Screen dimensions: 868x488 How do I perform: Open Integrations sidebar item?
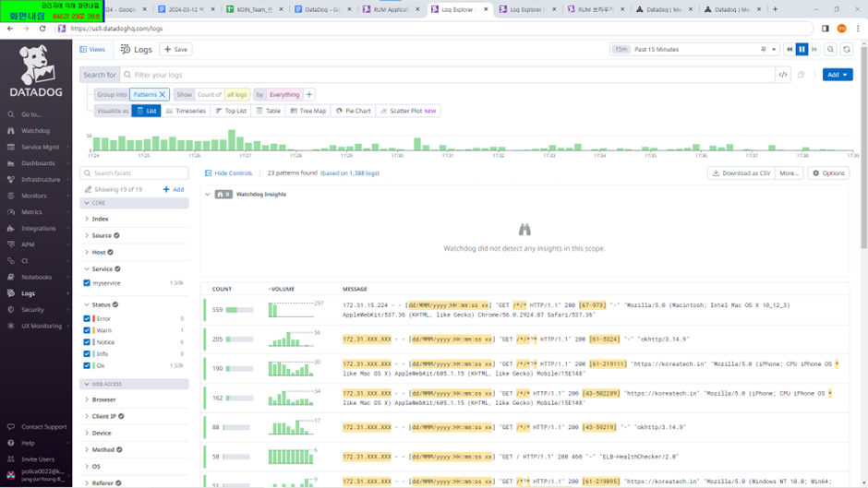point(38,228)
